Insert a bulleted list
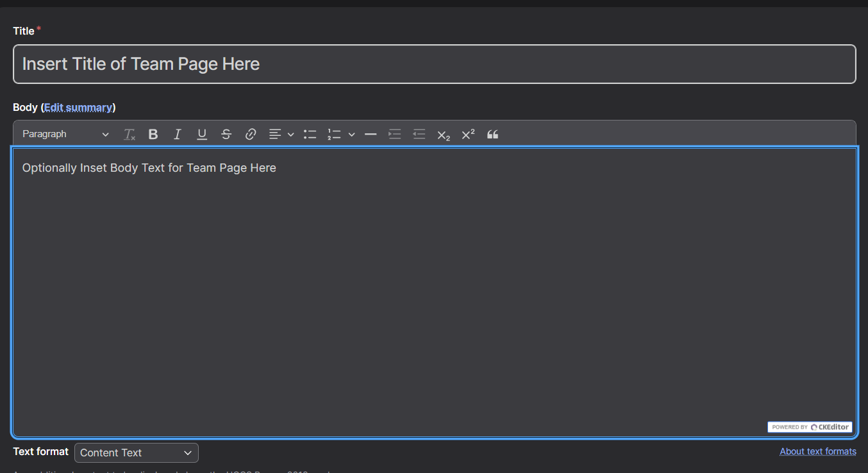This screenshot has width=868, height=473. tap(310, 135)
